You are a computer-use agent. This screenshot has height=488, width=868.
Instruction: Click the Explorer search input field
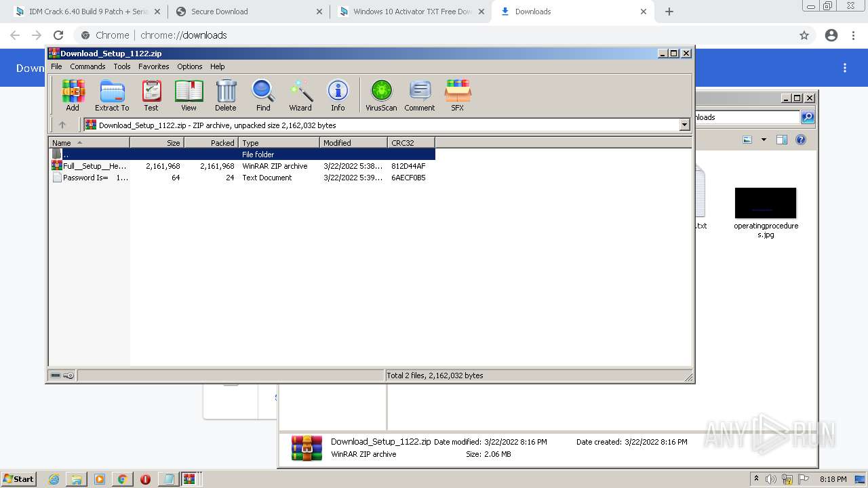(748, 117)
